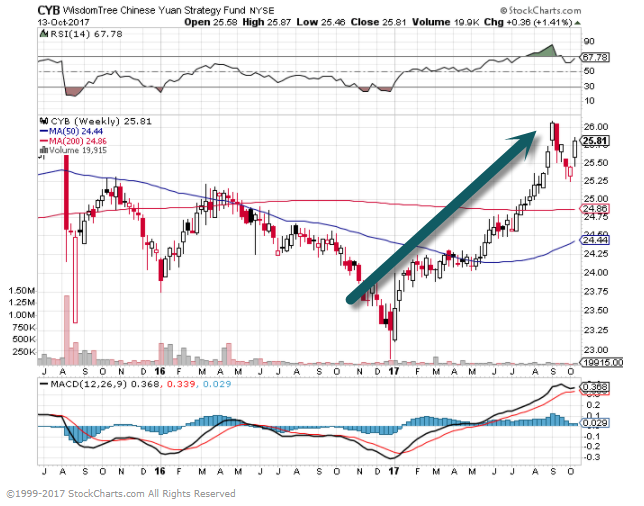This screenshot has width=644, height=506.
Task: Click the 0.368 MACD axis tag
Action: tap(594, 387)
